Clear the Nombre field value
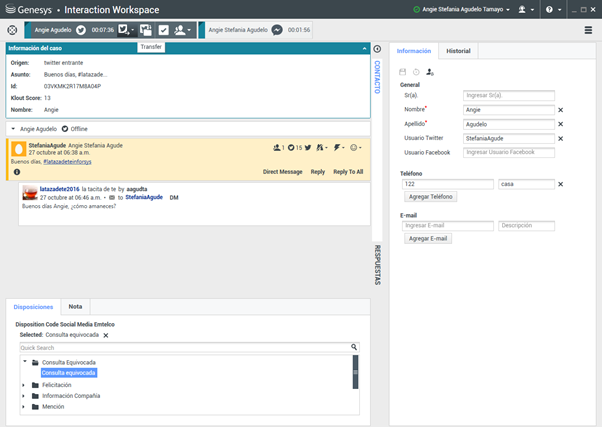This screenshot has height=427, width=602. point(561,110)
